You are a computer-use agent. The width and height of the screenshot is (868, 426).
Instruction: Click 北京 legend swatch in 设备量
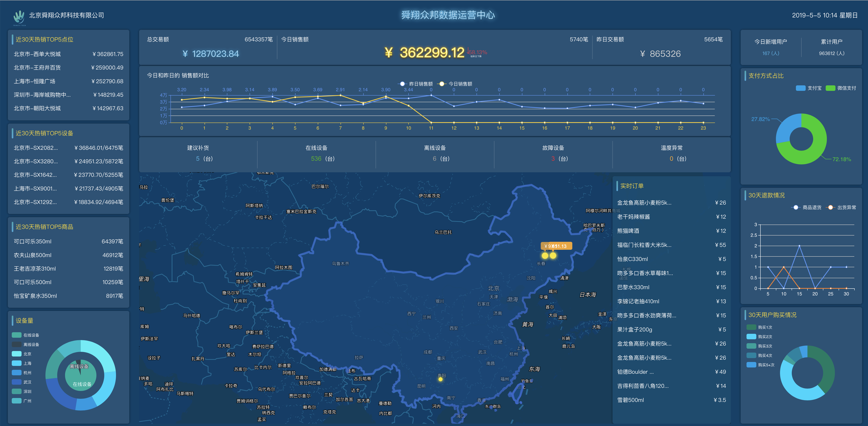16,354
